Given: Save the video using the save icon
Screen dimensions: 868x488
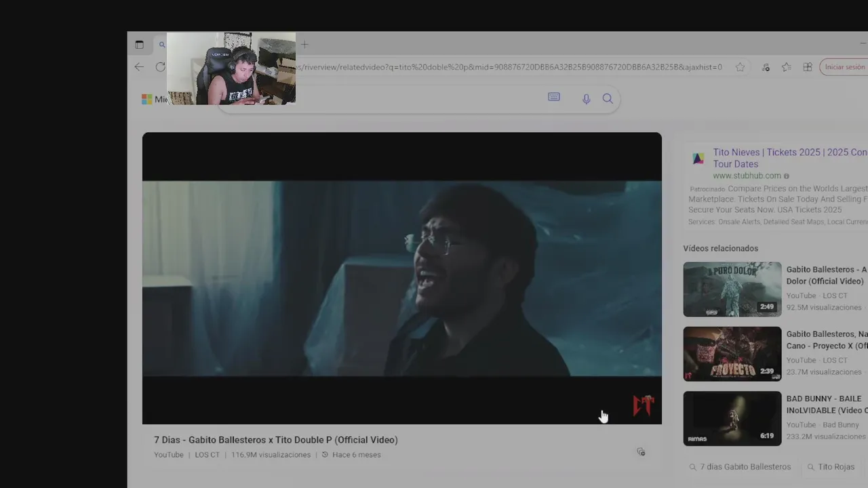Looking at the screenshot, I should click(x=641, y=451).
